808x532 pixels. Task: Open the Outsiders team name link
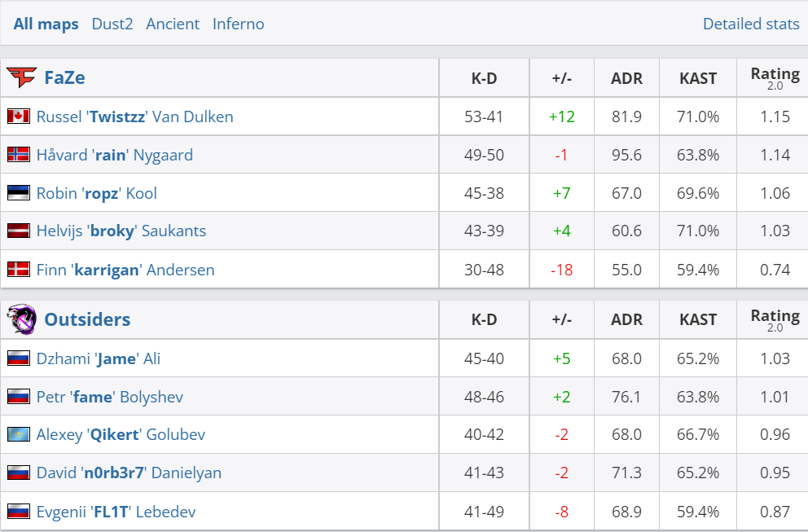87,319
